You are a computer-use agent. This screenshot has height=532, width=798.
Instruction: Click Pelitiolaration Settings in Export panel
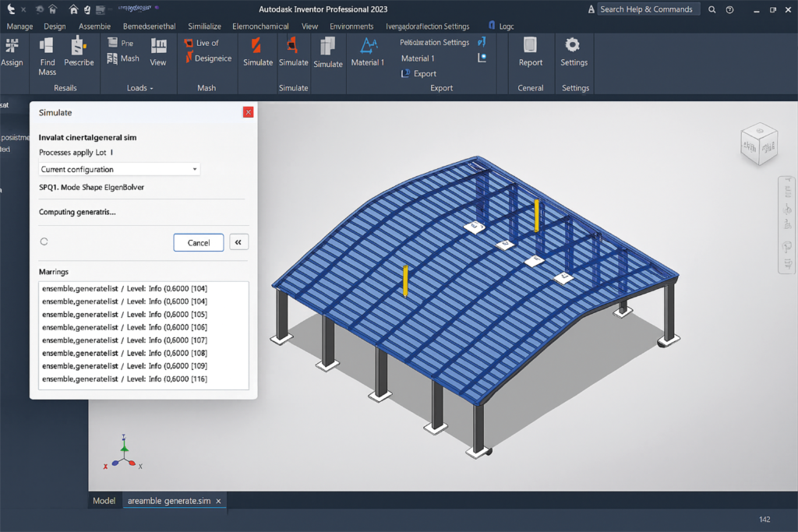tap(434, 42)
